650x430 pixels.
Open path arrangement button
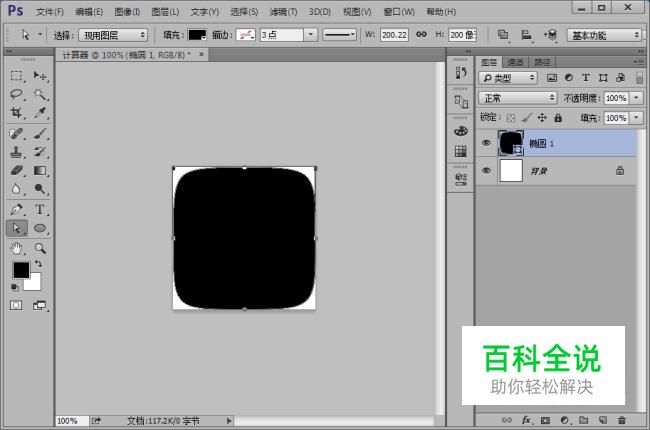[x=551, y=35]
